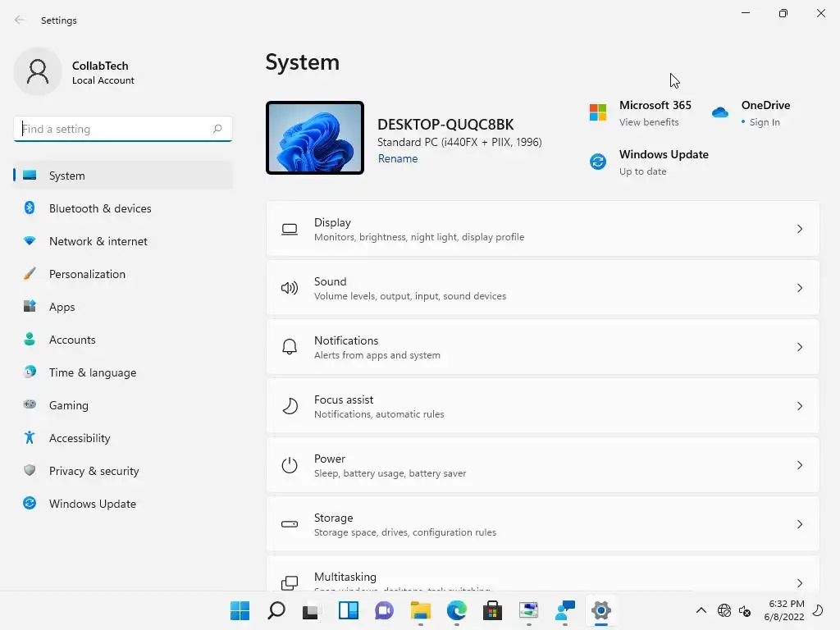Click the Microsoft 365 logo icon
The width and height of the screenshot is (840, 630).
coord(598,112)
